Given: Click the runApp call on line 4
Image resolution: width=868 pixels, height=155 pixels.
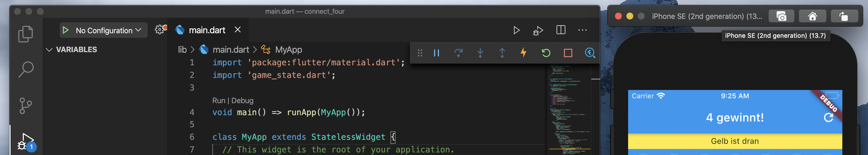Looking at the screenshot, I should 301,112.
